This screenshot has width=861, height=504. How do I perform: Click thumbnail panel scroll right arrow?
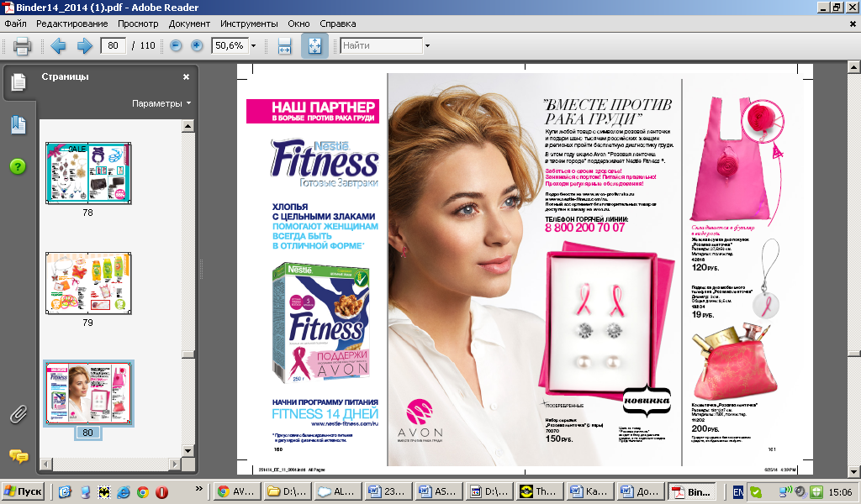tap(175, 464)
